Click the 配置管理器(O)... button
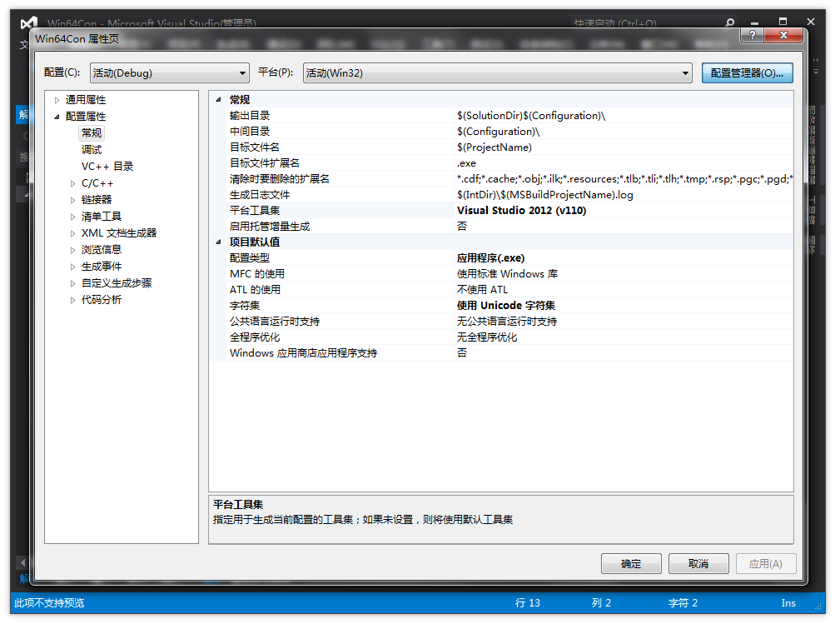 pyautogui.click(x=747, y=73)
